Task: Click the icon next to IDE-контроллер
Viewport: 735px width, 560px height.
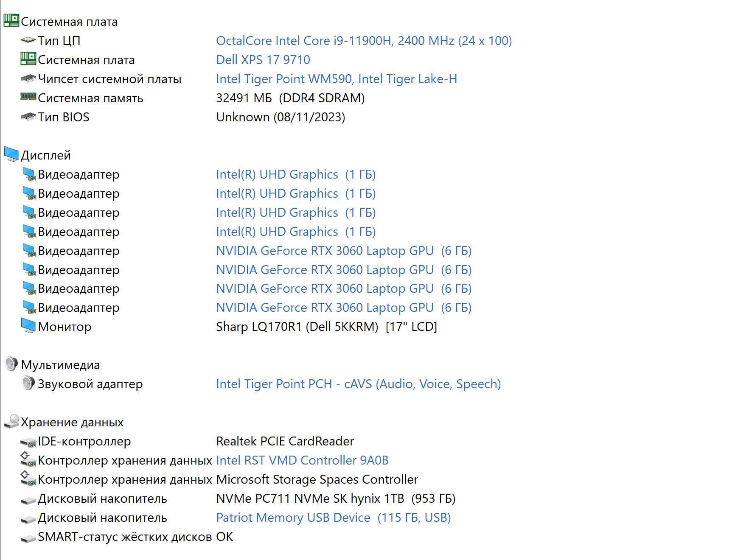Action: click(x=28, y=442)
